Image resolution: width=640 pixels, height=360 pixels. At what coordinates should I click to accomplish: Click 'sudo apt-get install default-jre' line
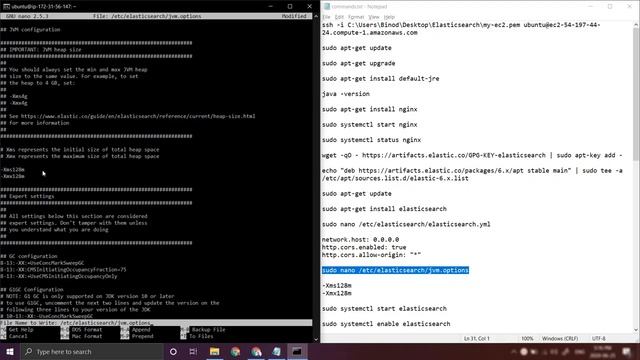(380, 79)
